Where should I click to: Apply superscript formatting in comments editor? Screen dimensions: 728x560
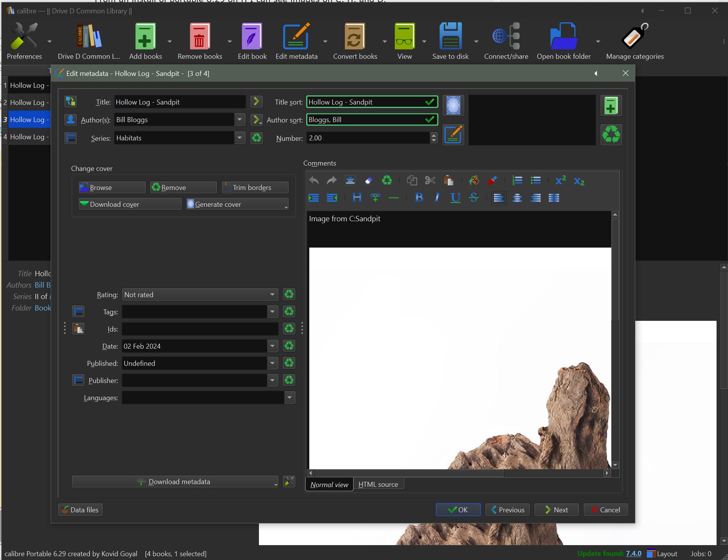click(560, 180)
